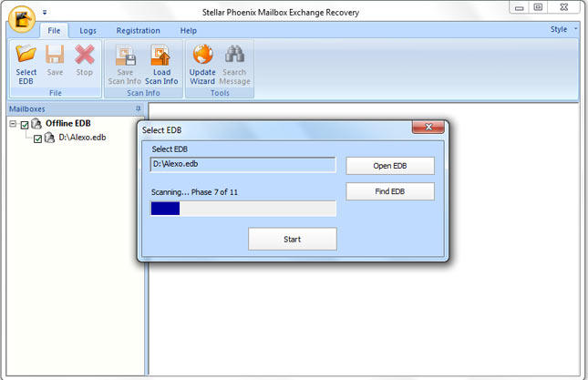Collapse the Offline EDB tree node
Viewport: 588px width, 380px height.
point(13,124)
